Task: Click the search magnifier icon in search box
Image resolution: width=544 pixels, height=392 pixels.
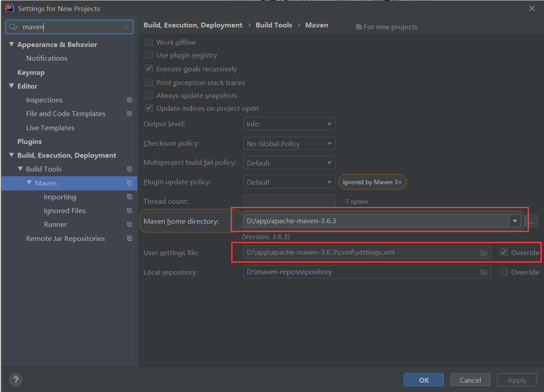Action: point(13,27)
